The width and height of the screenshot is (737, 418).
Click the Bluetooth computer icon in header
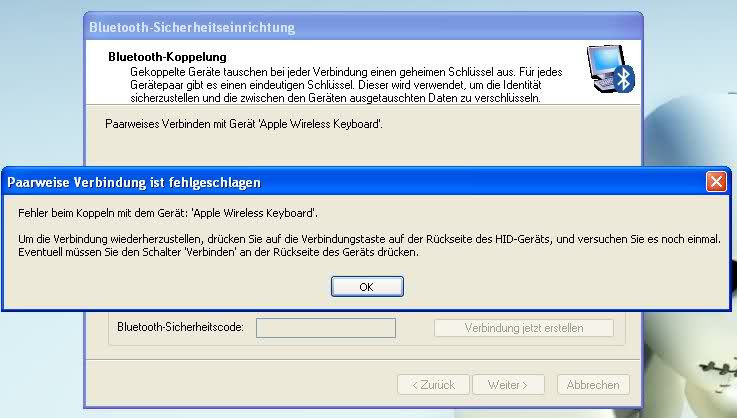point(611,69)
